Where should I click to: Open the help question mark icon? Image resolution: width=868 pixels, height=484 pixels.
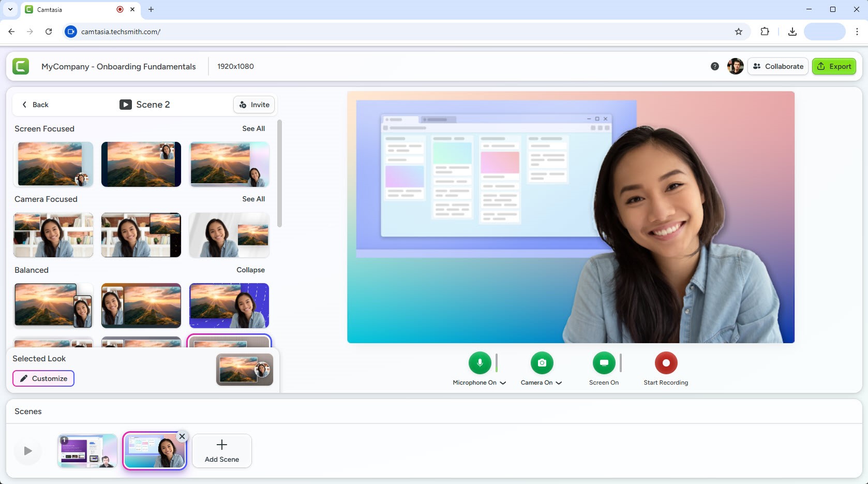714,66
